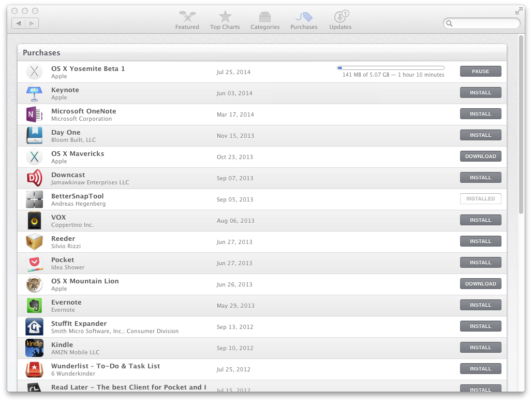Click the Jul 25, 2014 purchase date
The width and height of the screenshot is (532, 402).
(x=233, y=72)
